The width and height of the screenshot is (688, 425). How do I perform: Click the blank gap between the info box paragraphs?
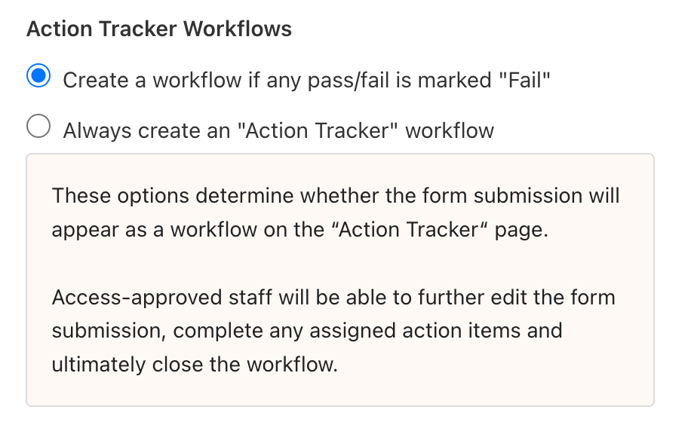pyautogui.click(x=339, y=263)
